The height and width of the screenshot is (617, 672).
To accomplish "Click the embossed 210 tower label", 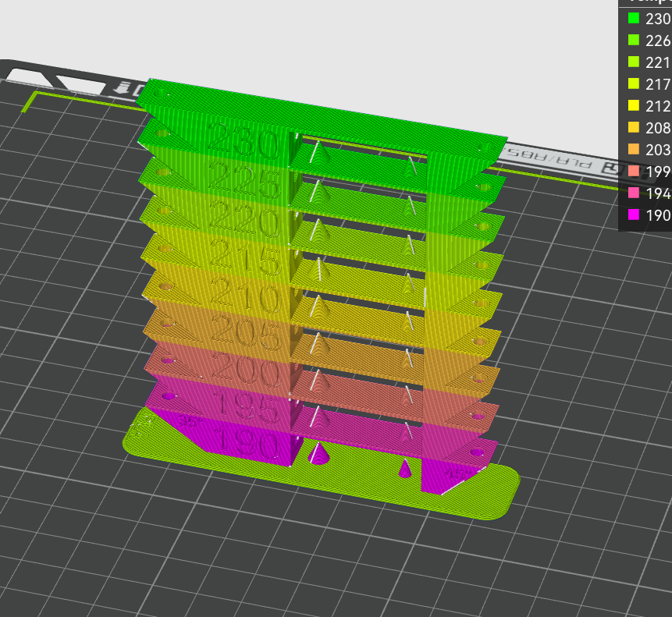I will pyautogui.click(x=247, y=296).
